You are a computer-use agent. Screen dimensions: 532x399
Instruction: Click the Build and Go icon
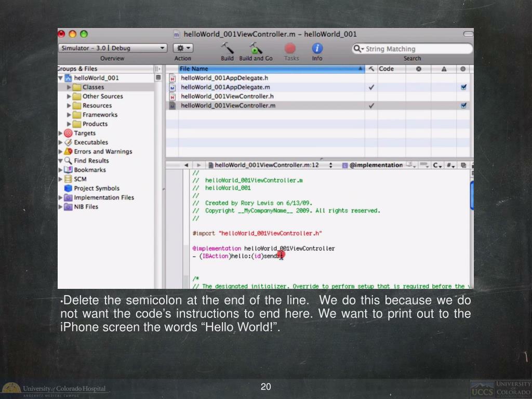click(256, 48)
